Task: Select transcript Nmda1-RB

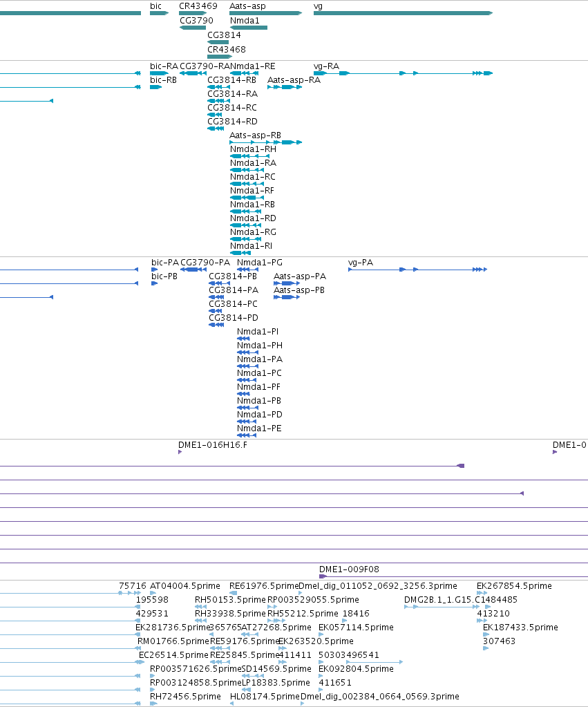Action: coord(246,211)
